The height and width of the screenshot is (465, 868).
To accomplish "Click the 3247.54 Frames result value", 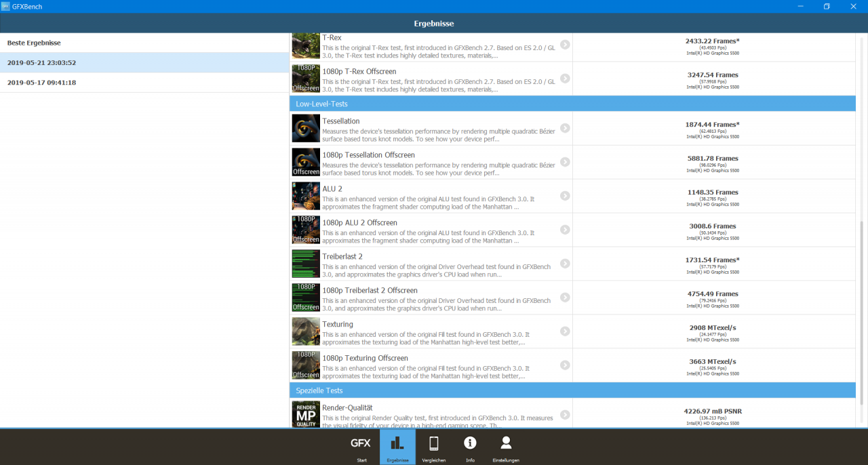I will [713, 75].
